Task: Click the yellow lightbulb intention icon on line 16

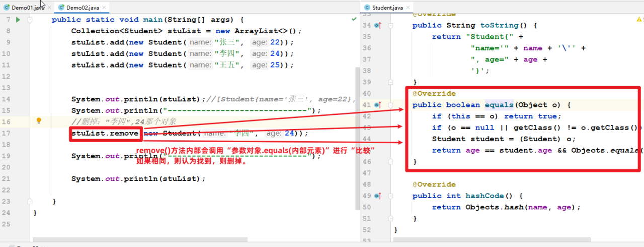Action: tap(39, 121)
